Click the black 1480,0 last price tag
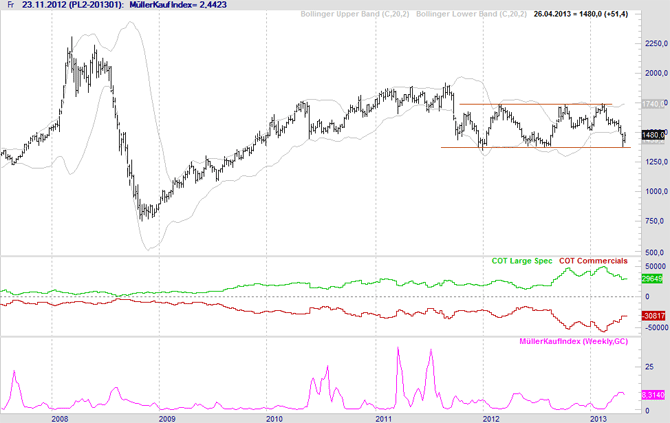Viewport: 670px width, 423px height. [x=652, y=135]
